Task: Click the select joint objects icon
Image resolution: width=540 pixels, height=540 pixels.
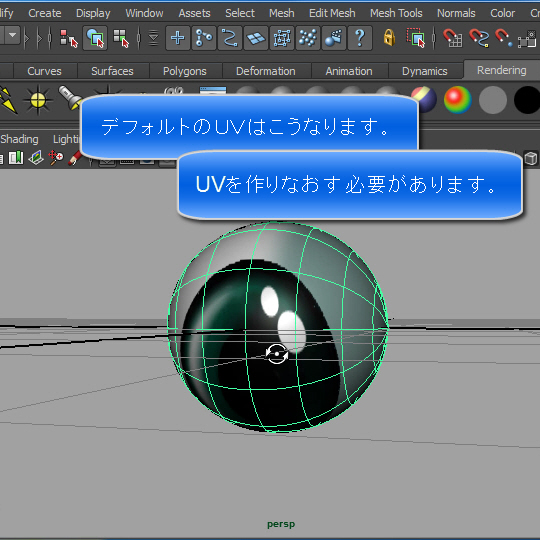Action: (204, 38)
